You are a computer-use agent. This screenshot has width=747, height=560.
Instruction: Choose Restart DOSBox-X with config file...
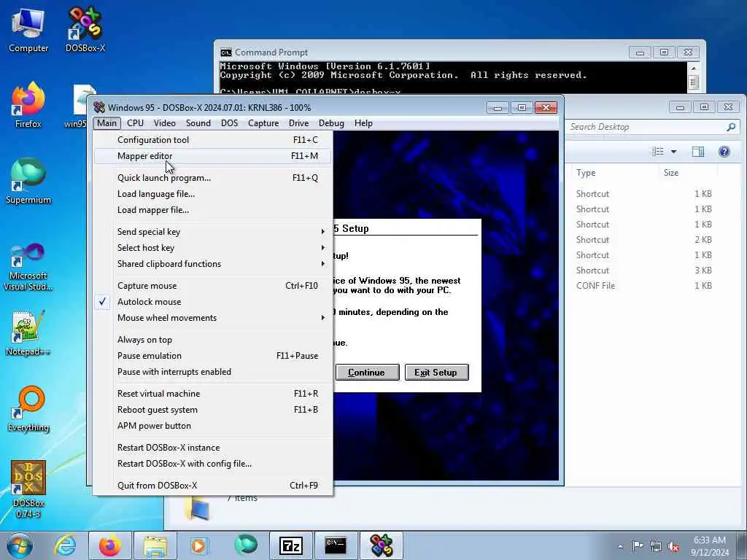click(212, 464)
